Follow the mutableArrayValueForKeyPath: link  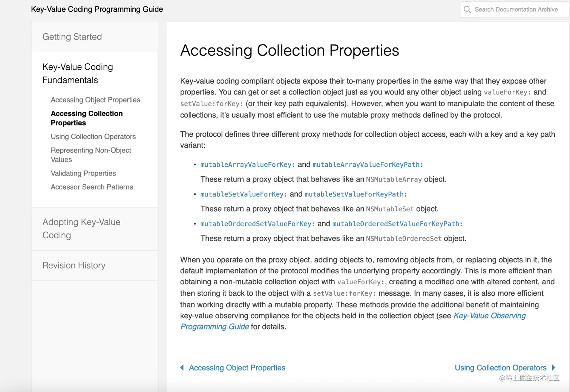(x=368, y=165)
